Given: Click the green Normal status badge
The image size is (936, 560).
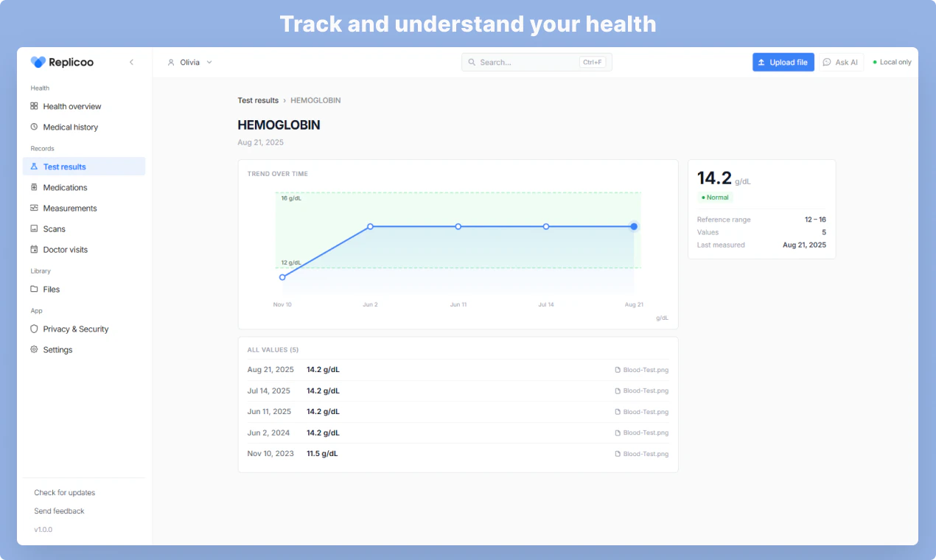Looking at the screenshot, I should [715, 197].
